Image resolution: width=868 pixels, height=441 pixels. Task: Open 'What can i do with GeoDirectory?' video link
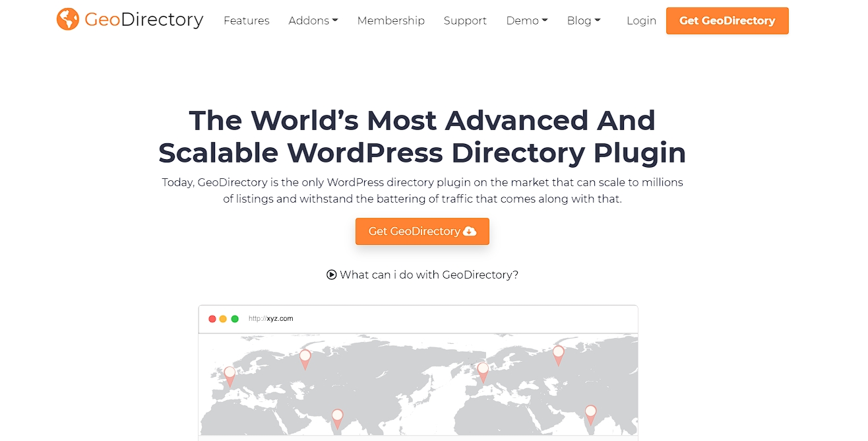[x=422, y=275]
